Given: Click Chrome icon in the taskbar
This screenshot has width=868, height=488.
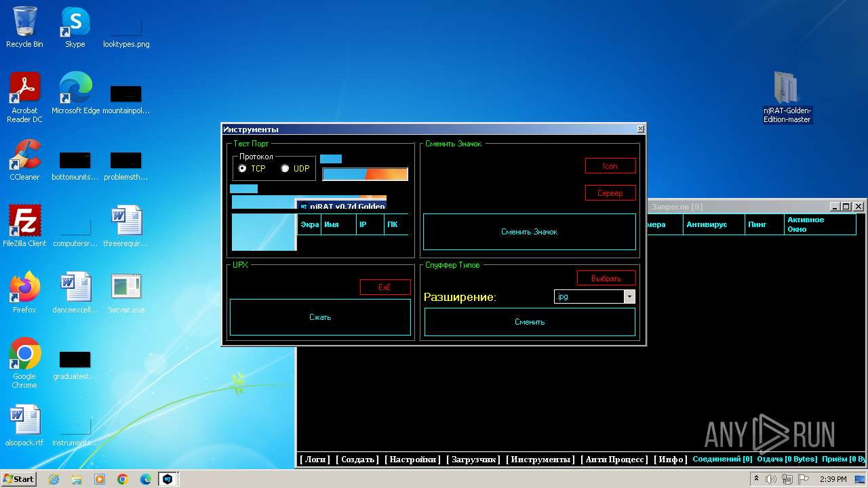Looking at the screenshot, I should [123, 479].
